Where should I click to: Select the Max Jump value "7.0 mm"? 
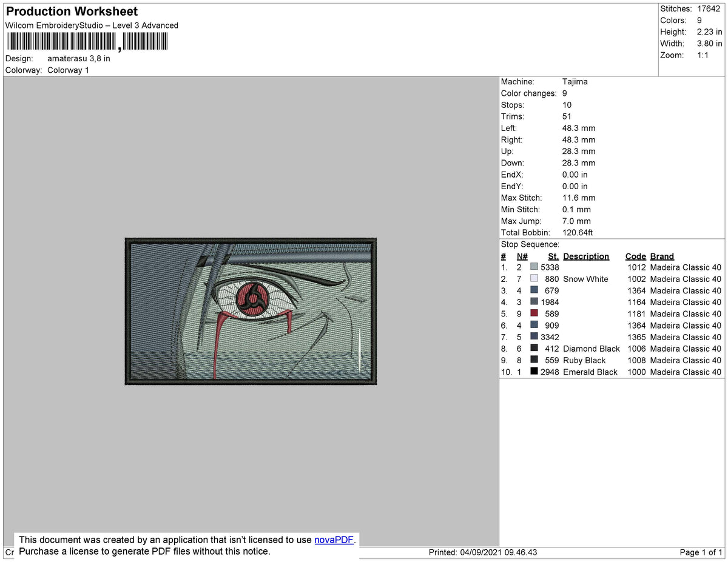[x=576, y=221]
